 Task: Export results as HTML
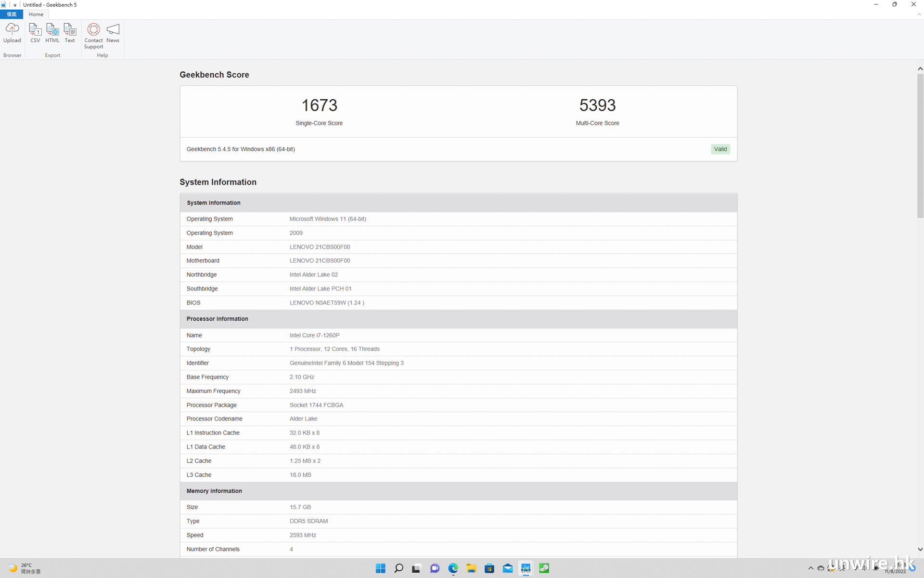(52, 33)
